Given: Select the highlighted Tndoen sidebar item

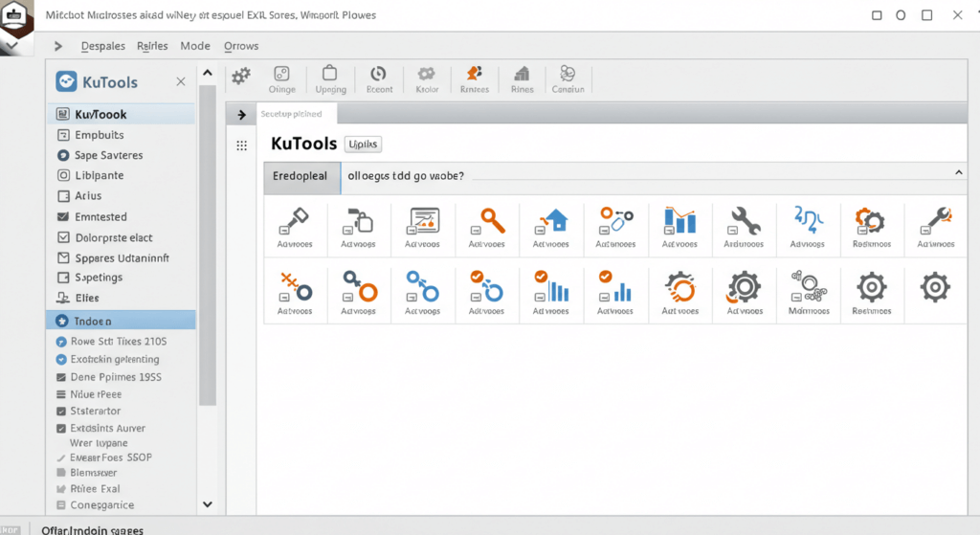Looking at the screenshot, I should pyautogui.click(x=122, y=321).
